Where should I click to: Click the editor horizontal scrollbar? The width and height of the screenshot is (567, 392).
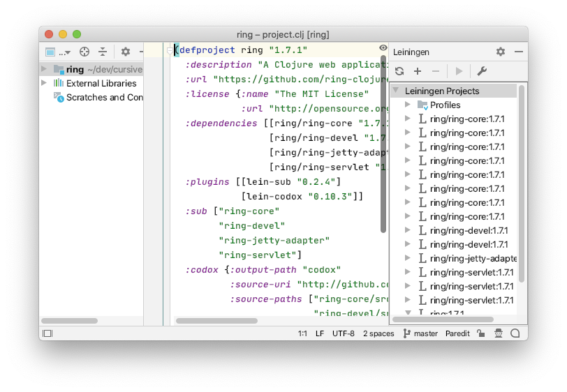tap(216, 321)
